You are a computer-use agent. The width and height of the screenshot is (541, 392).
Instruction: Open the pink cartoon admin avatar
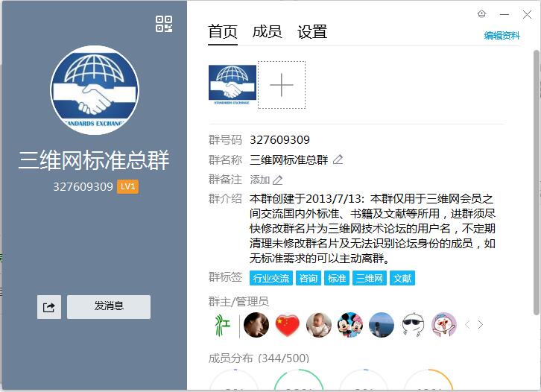[x=444, y=325]
